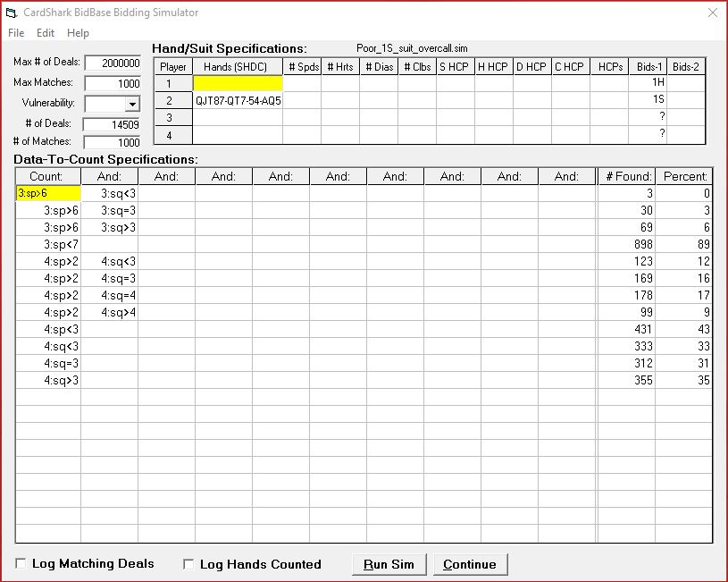Close the BidBase Bidding Simulator window
The height and width of the screenshot is (582, 728).
coord(712,13)
